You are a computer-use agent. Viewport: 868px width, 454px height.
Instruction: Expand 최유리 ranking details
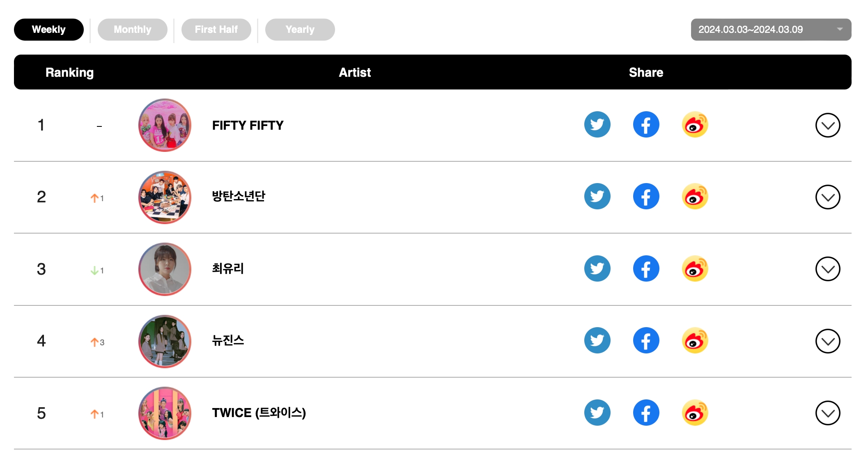click(x=827, y=269)
